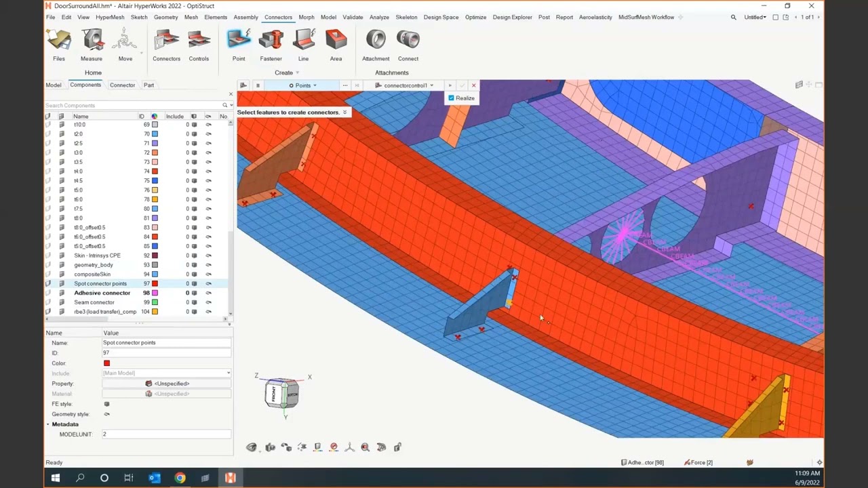
Task: Expand the Create group dropdown arrow
Action: click(x=297, y=73)
